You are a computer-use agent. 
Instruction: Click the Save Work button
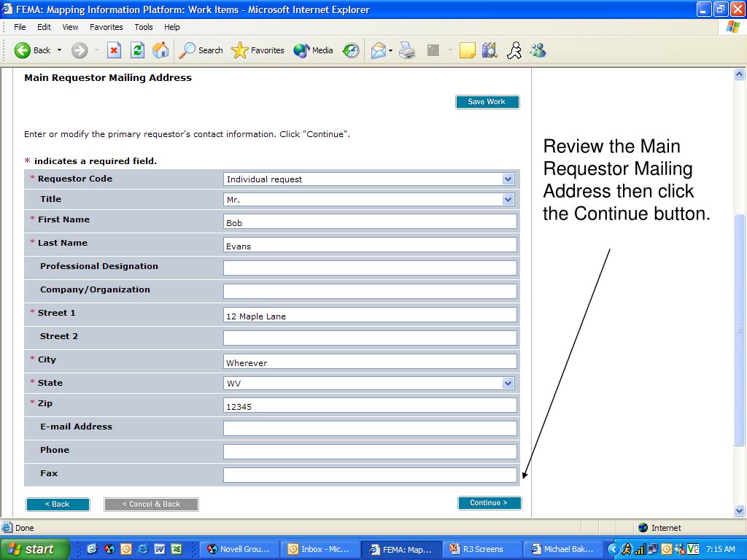pyautogui.click(x=487, y=102)
